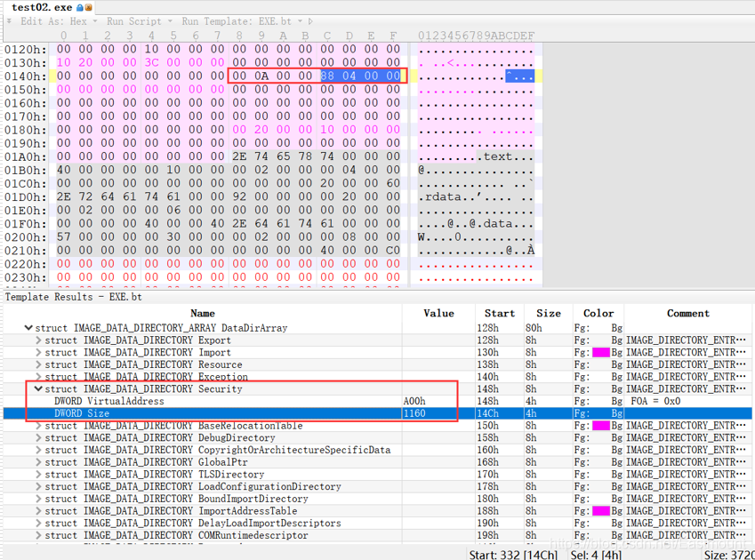Click the Comment column header
The width and height of the screenshot is (755, 560).
pyautogui.click(x=688, y=313)
